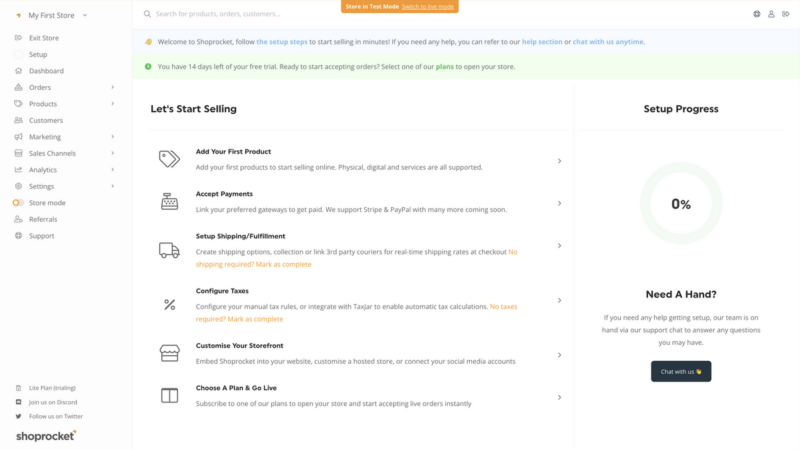
Task: Click the user account icon in top bar
Action: [x=771, y=14]
